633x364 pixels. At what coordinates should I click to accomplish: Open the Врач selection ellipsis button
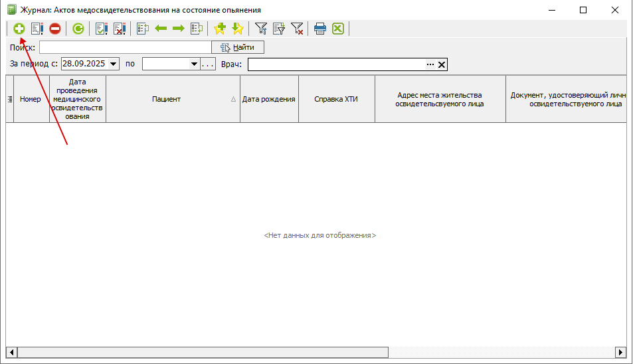pyautogui.click(x=430, y=64)
